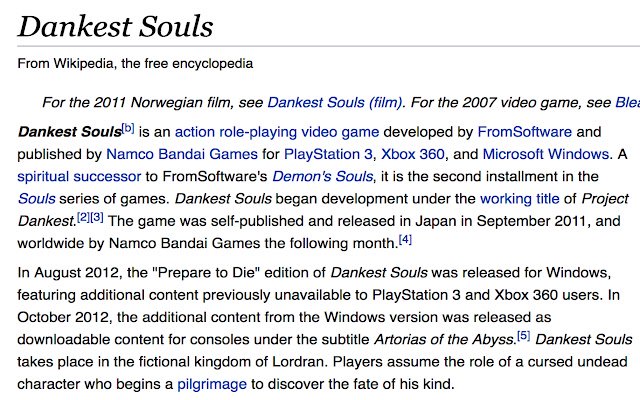Jump to reference [5] after Artorias of the Abyss
Viewport: 640px width, 400px height.
[524, 336]
